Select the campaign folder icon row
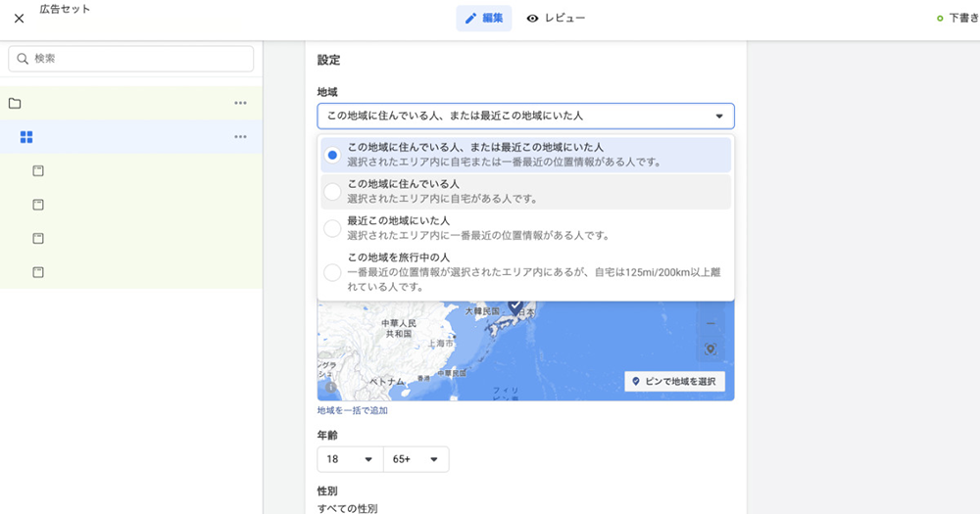This screenshot has width=980, height=514. click(15, 103)
